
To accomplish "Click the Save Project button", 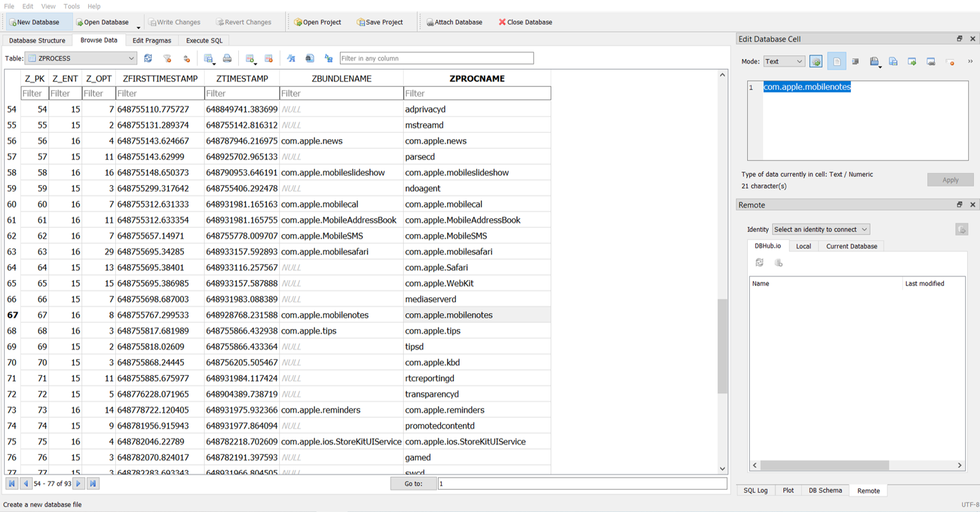I will [x=380, y=22].
